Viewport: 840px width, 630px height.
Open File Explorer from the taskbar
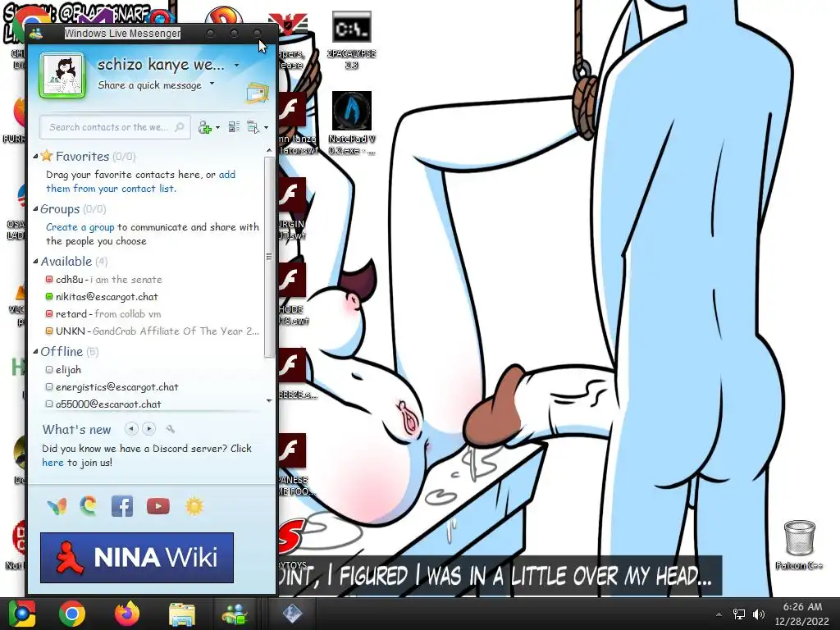pos(182,614)
